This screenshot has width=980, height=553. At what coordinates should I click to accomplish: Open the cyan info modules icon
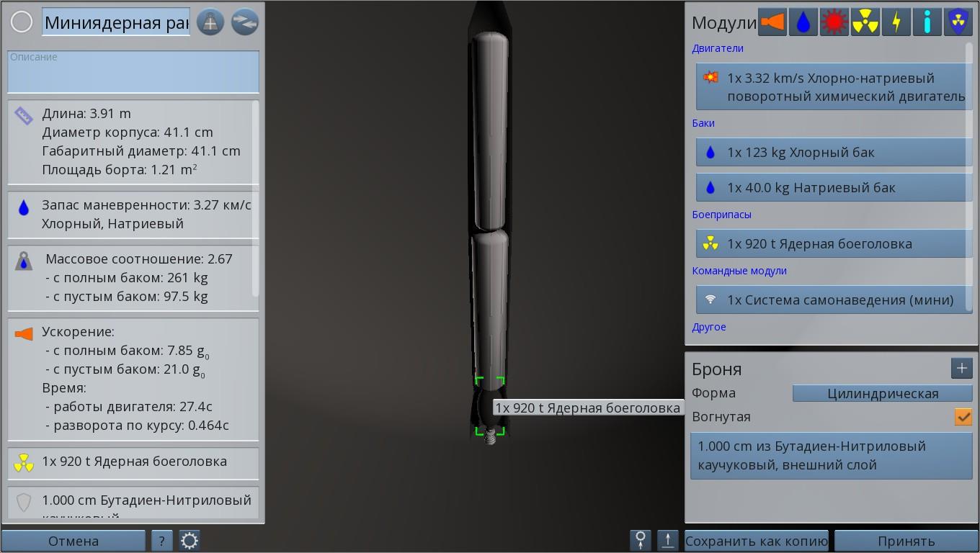(x=927, y=22)
